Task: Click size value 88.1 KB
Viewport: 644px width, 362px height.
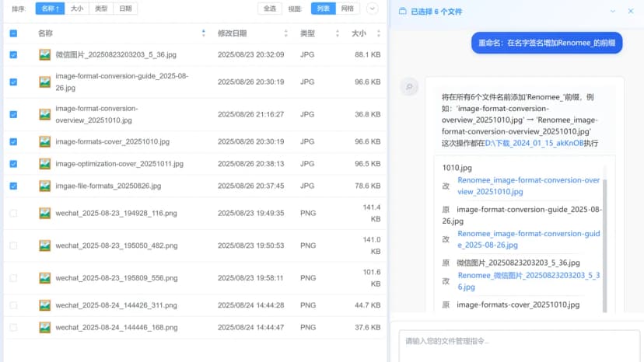Action: click(x=368, y=54)
